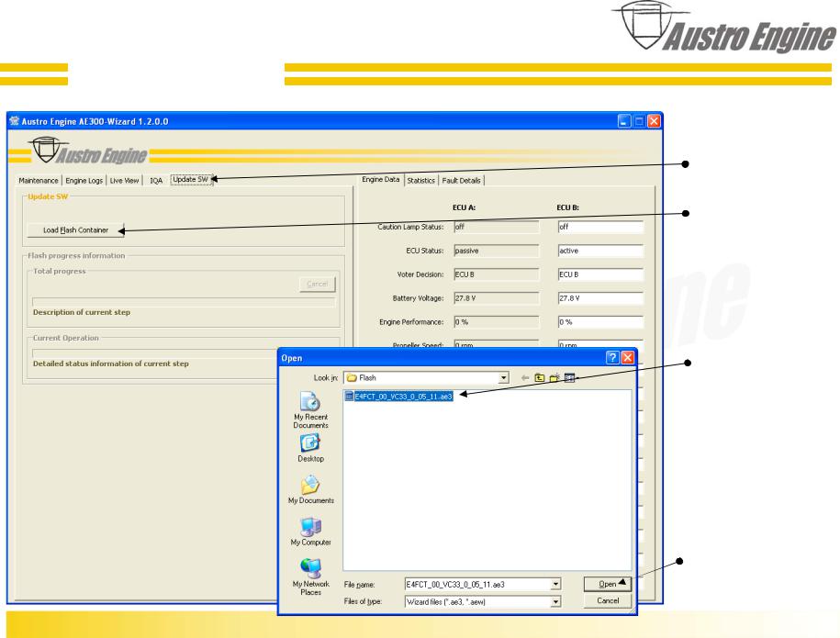Open My Recent Documents in Open dialog
This screenshot has height=638, width=840.
tap(310, 409)
